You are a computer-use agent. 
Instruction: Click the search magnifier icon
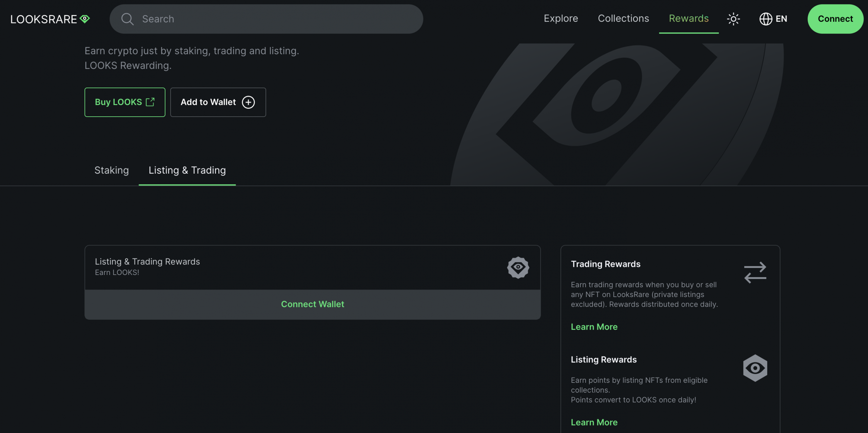[x=127, y=19]
